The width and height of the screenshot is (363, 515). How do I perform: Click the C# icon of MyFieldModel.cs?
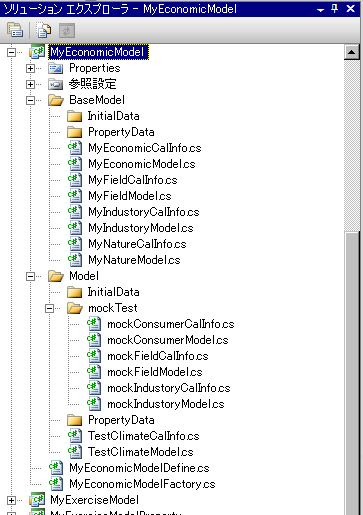coord(75,196)
